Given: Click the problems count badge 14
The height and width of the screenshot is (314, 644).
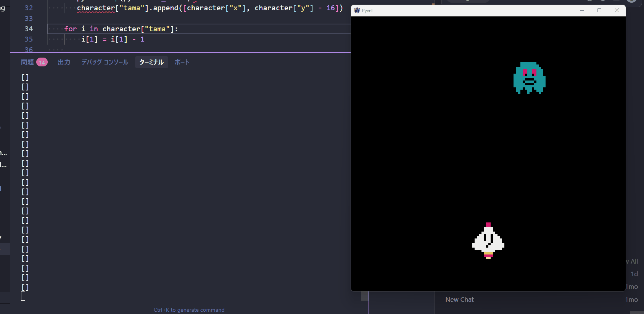Looking at the screenshot, I should click(x=42, y=62).
